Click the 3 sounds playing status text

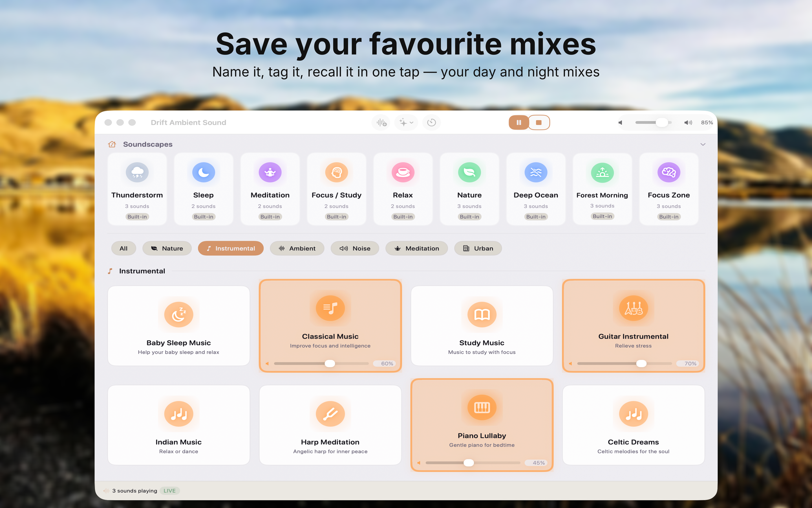point(134,491)
